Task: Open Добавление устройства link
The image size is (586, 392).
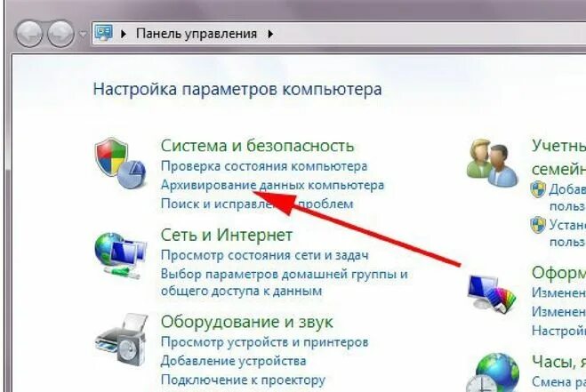Action: point(233,361)
